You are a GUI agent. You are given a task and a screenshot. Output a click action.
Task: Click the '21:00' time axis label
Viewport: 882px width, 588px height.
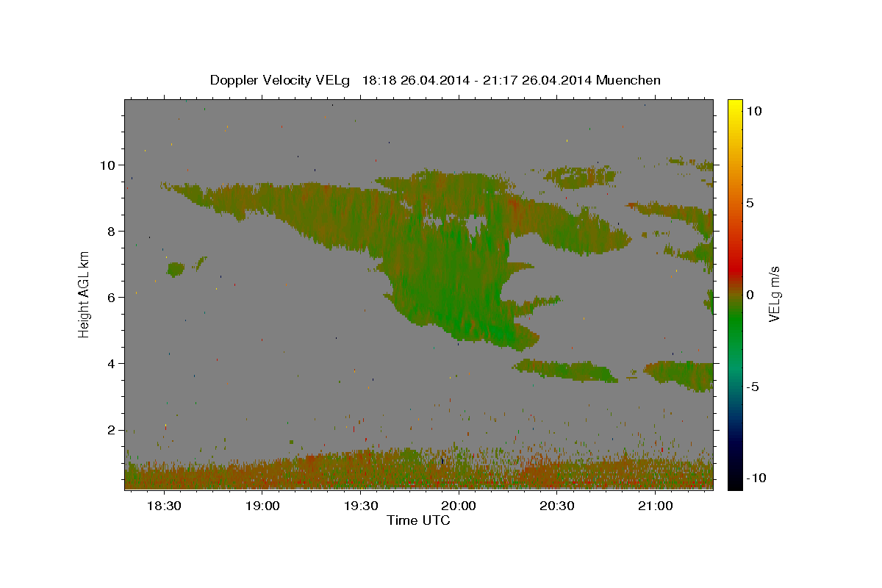[x=656, y=506]
